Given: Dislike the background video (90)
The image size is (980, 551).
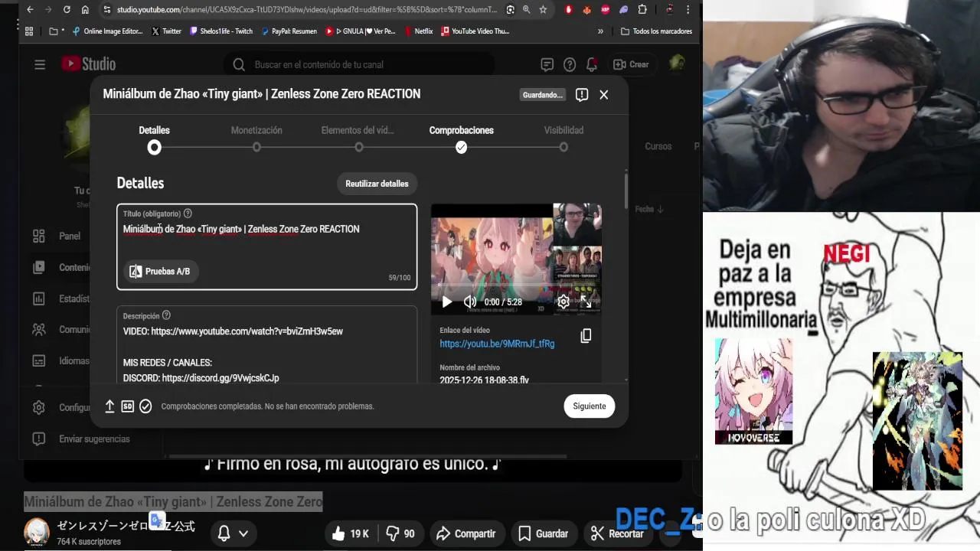Looking at the screenshot, I should point(400,533).
